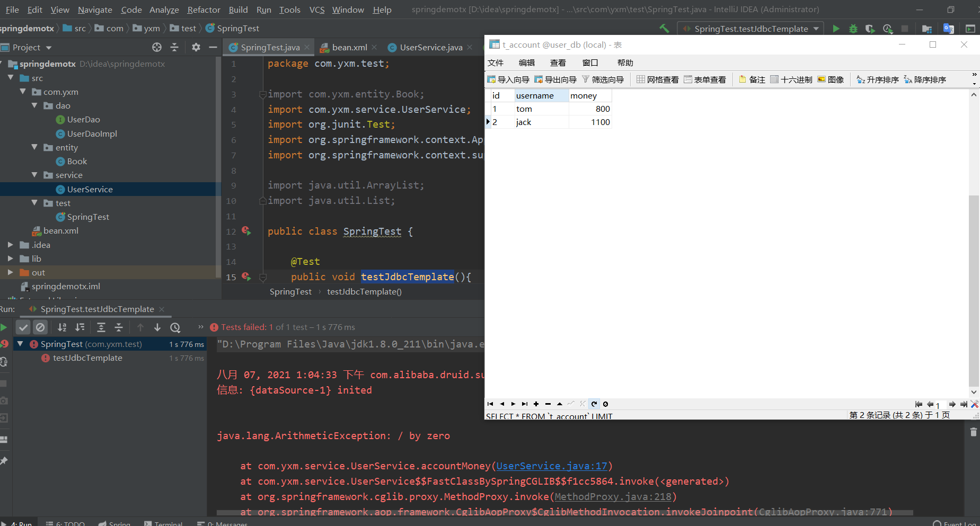Select testJdbcTemplate failed test
The height and width of the screenshot is (526, 980).
[87, 358]
